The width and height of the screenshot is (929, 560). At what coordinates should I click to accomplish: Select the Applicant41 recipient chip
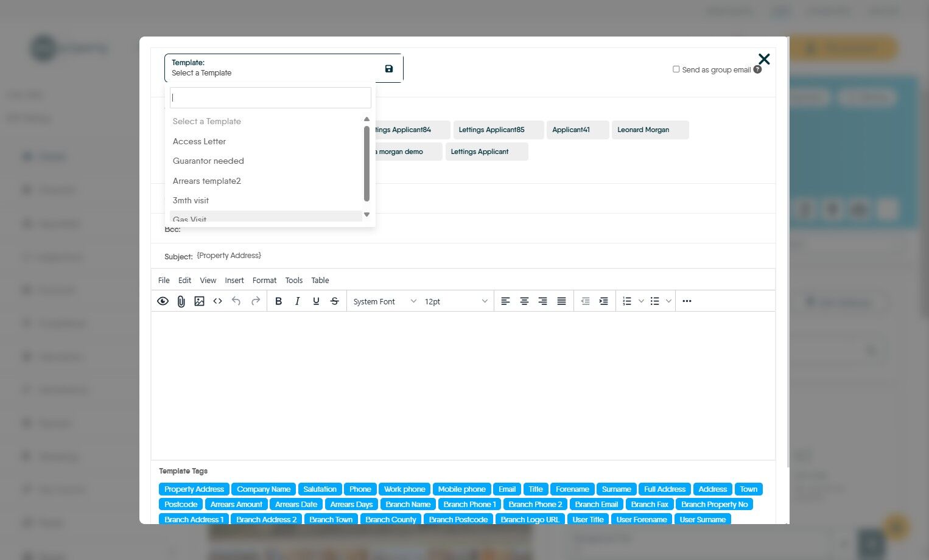point(578,130)
